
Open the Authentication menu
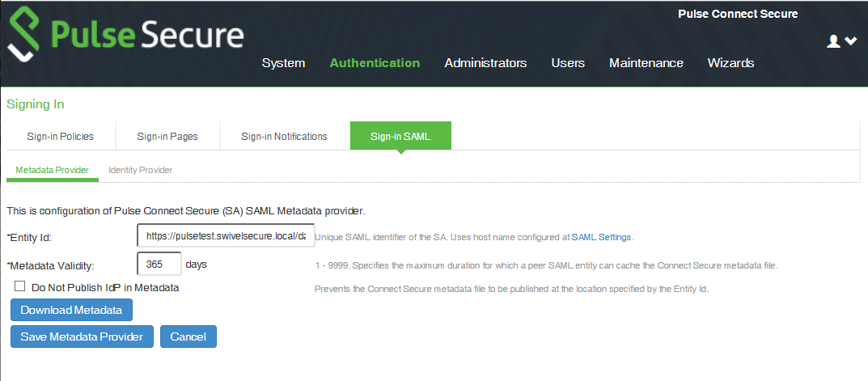point(375,63)
